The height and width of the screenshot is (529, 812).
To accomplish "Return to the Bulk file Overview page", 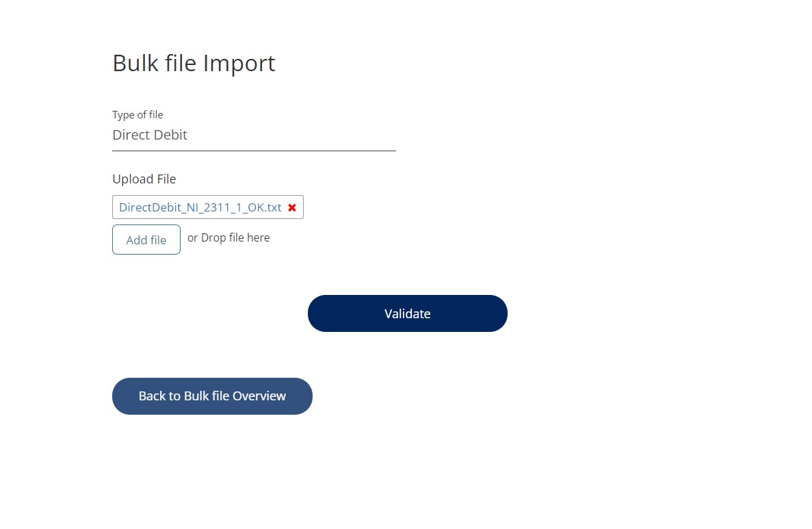I will (212, 396).
